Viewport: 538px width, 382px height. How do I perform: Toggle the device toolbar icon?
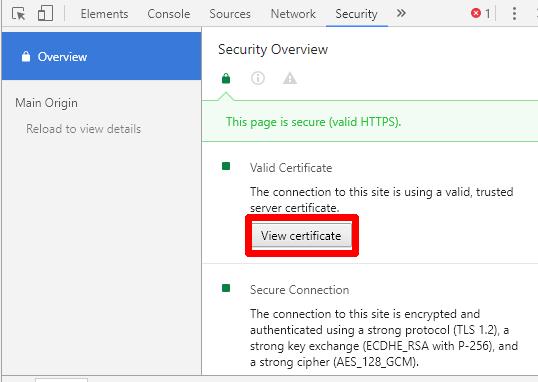pyautogui.click(x=45, y=13)
